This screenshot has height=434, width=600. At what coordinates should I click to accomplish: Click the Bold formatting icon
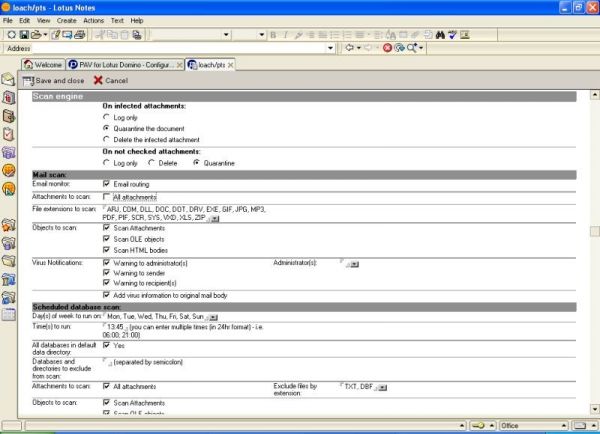tap(274, 34)
